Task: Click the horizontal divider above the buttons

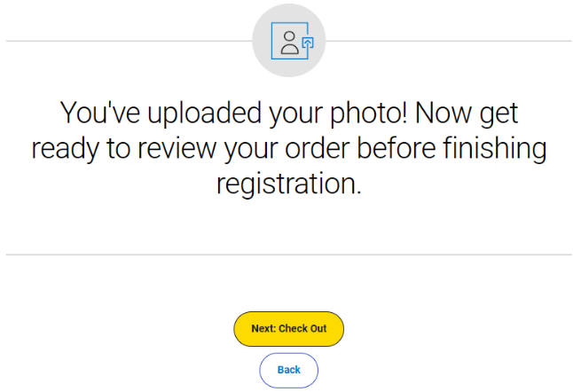Action: [289, 255]
